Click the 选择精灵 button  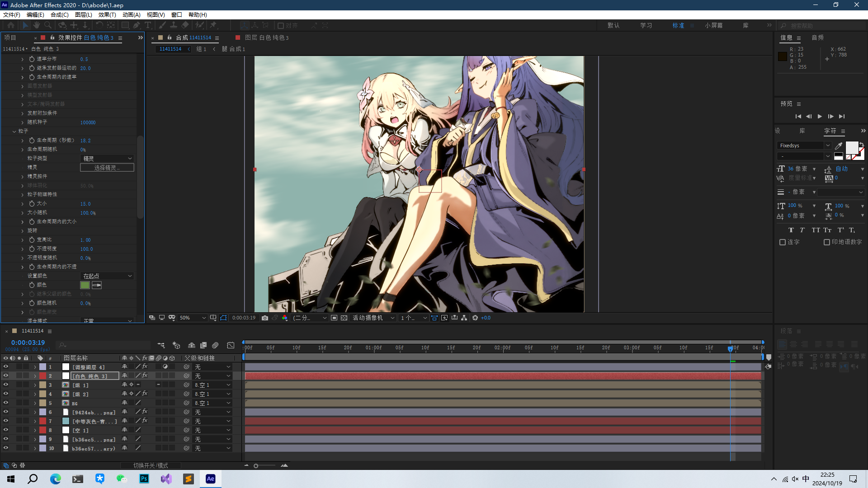[107, 168]
